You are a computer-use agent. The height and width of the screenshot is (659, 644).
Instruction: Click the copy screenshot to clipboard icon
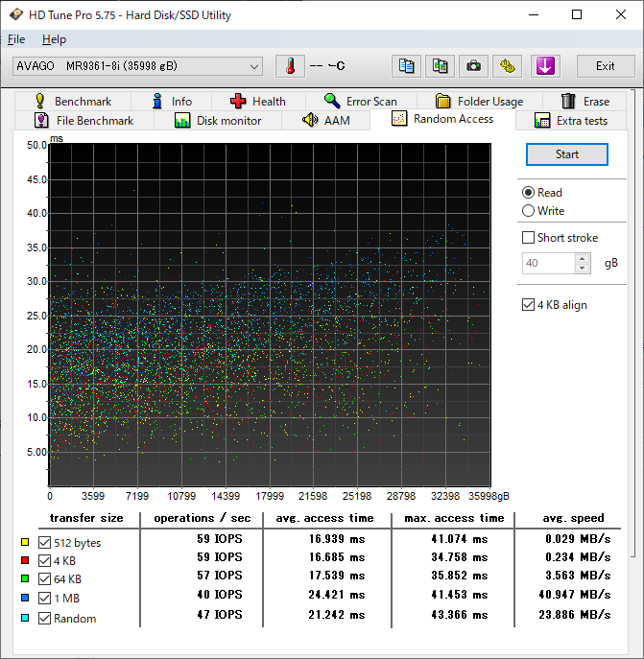440,66
